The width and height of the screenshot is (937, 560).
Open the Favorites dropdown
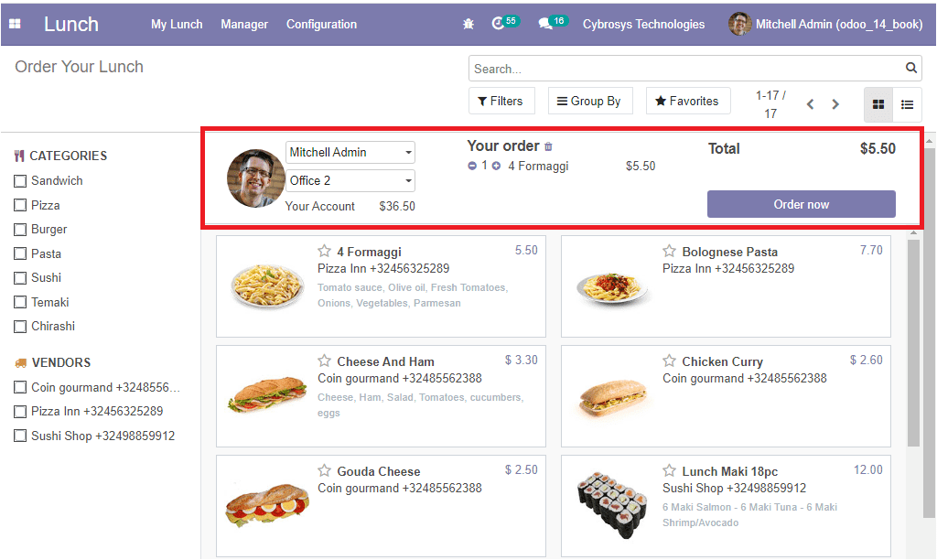(687, 101)
